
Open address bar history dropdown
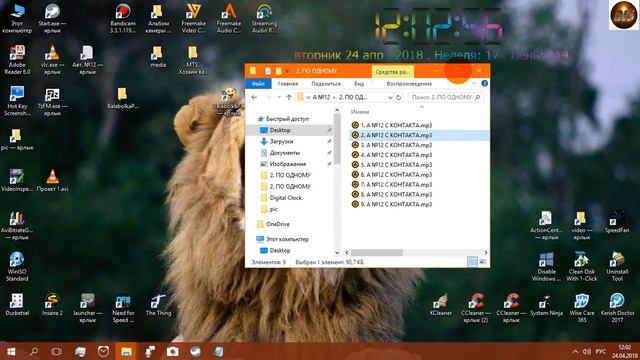(x=390, y=97)
